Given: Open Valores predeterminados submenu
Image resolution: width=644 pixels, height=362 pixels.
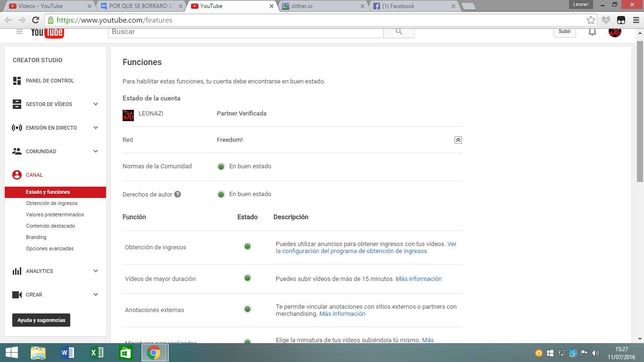Looking at the screenshot, I should [x=55, y=214].
